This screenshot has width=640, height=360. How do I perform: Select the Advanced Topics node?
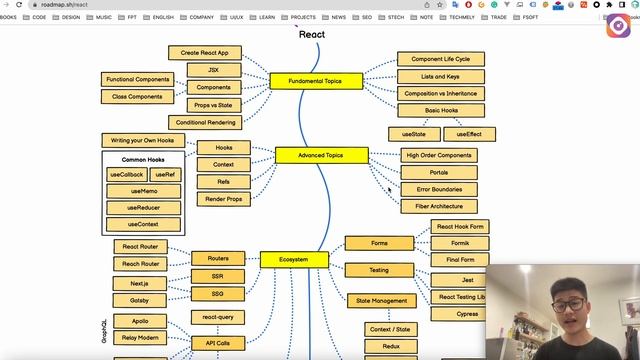click(322, 156)
